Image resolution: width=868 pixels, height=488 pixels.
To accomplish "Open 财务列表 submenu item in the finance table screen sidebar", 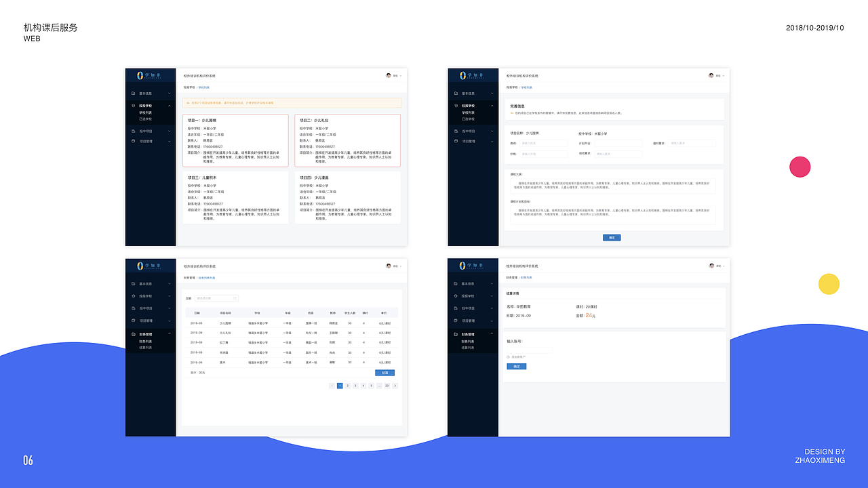I will click(x=146, y=342).
